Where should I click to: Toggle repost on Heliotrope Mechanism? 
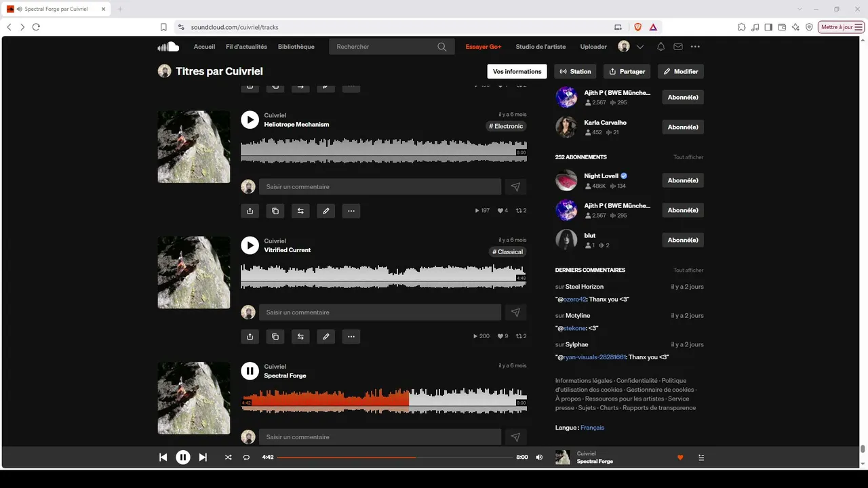point(300,211)
